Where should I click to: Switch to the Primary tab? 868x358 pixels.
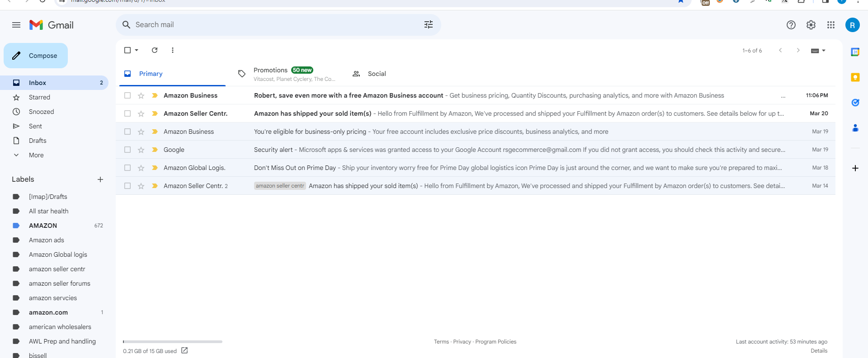(172, 74)
